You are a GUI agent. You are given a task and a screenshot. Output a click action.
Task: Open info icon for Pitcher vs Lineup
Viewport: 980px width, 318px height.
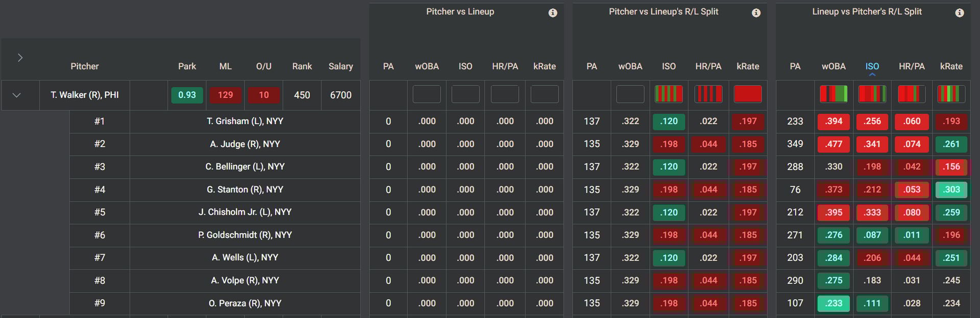coord(553,13)
